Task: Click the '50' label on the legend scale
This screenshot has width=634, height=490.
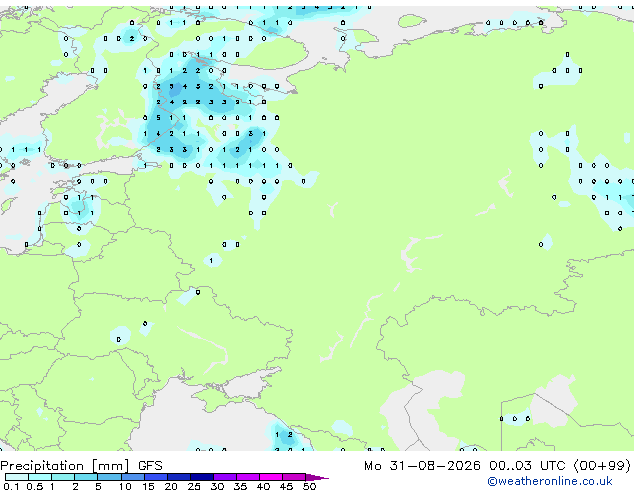Action: click(x=309, y=486)
